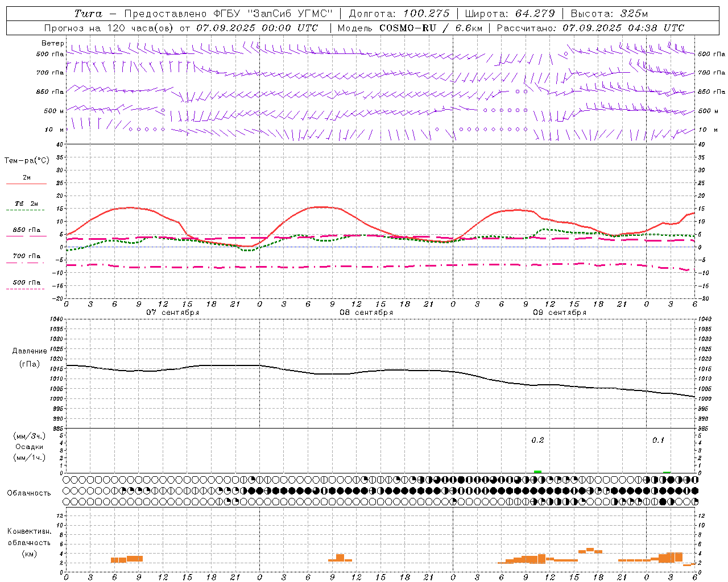
Task: Click the Давление pressure panel label
Action: 29,351
